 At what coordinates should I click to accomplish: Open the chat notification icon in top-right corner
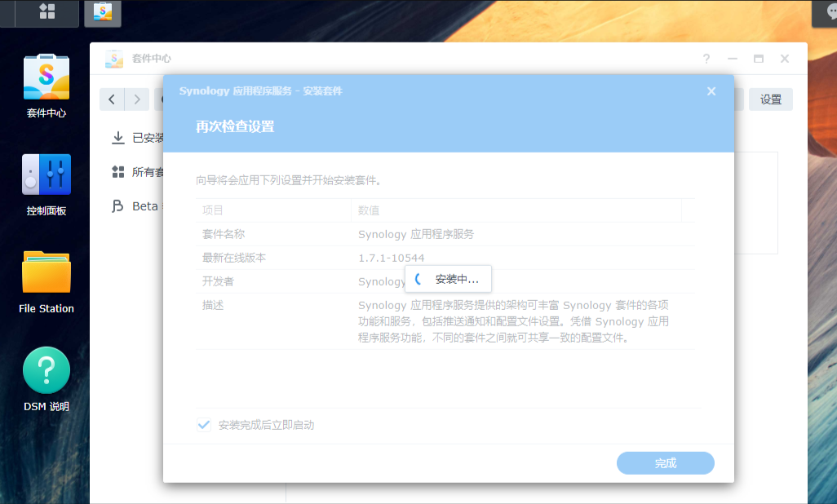(x=825, y=11)
